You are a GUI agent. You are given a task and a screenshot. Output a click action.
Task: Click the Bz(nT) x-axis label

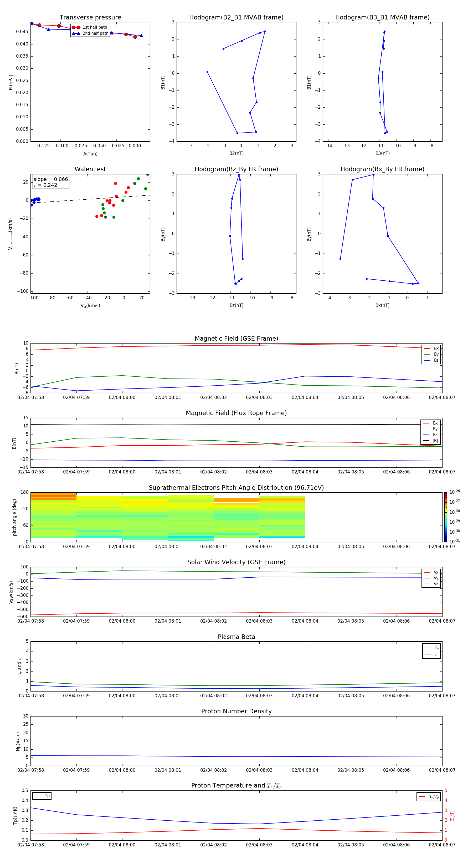236,305
